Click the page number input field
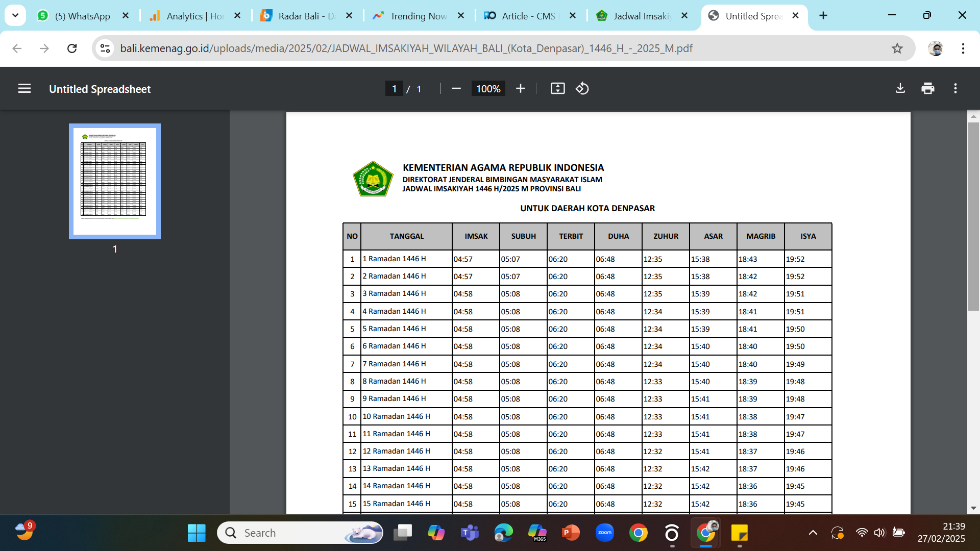Viewport: 980px width, 551px height. point(394,88)
